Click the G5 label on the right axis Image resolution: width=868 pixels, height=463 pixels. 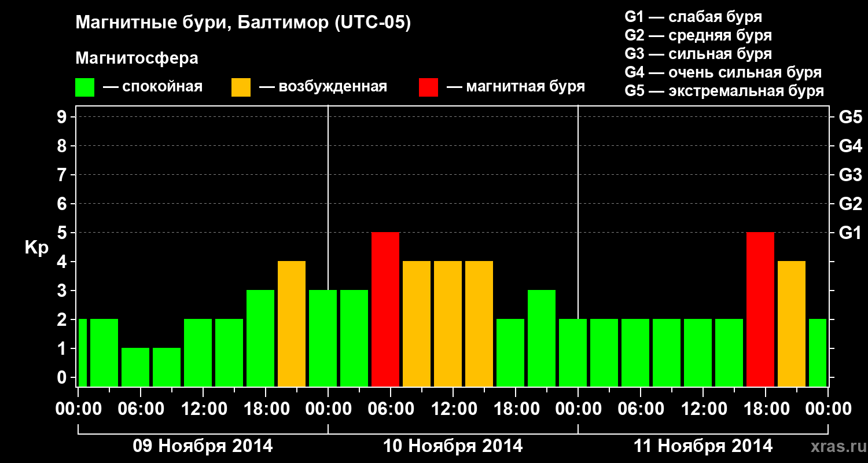click(x=851, y=117)
